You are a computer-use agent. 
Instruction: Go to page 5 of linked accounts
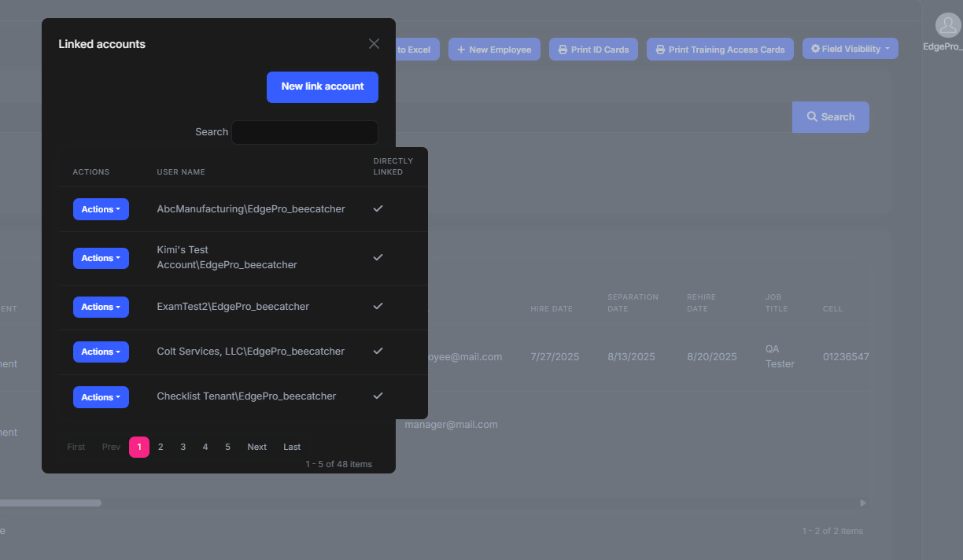(x=227, y=447)
